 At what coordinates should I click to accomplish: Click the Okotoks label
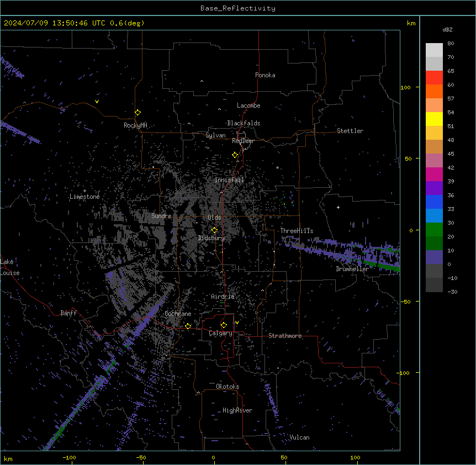[x=228, y=387]
